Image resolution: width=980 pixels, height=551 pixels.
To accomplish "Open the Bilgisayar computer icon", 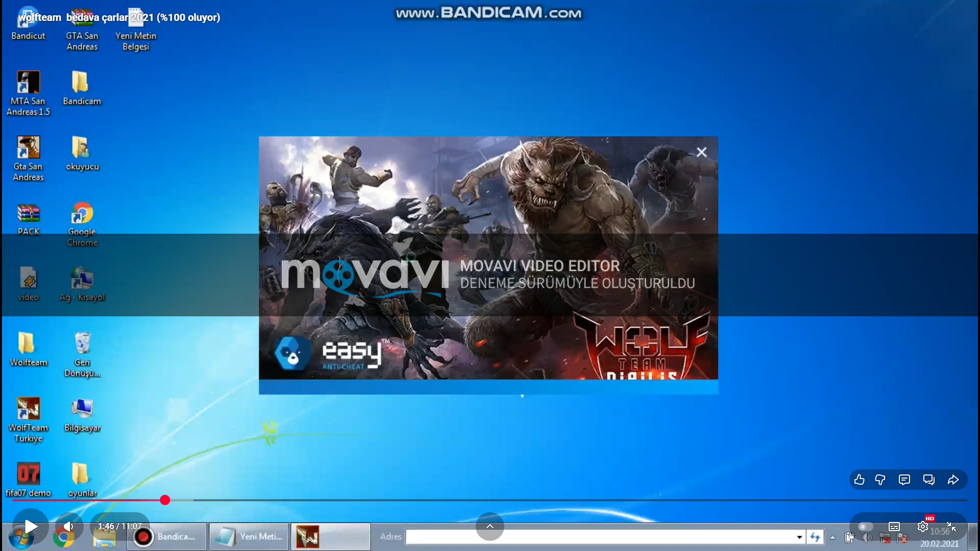I will pyautogui.click(x=82, y=415).
